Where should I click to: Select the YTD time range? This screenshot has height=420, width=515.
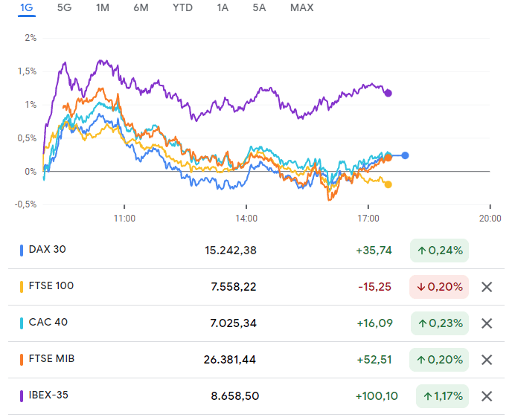pos(182,7)
